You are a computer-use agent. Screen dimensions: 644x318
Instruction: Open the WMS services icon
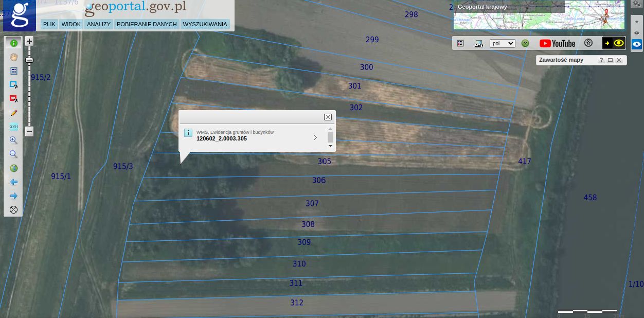[479, 43]
